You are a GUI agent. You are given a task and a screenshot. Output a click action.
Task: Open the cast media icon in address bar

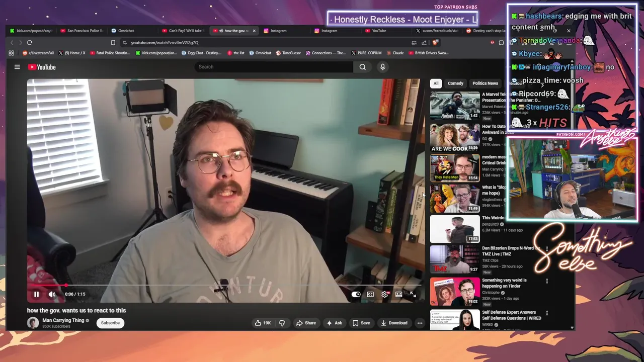click(x=414, y=43)
